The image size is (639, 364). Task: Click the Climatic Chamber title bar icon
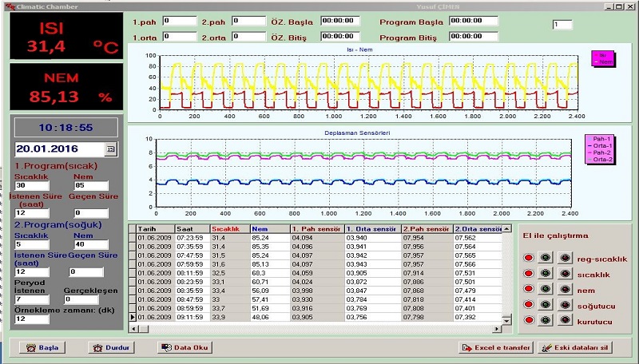point(10,6)
